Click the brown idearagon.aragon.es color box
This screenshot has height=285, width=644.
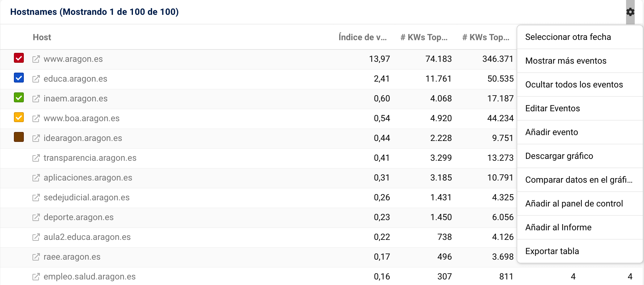[19, 137]
